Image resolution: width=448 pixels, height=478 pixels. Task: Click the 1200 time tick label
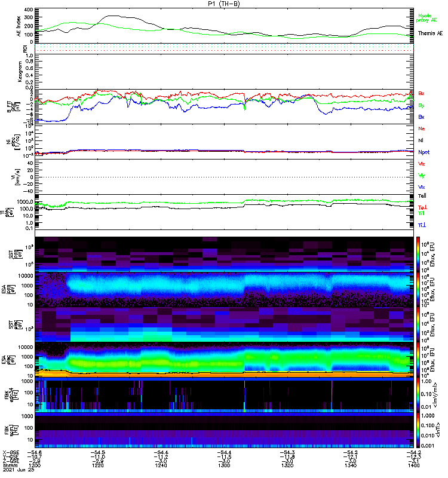click(35, 465)
